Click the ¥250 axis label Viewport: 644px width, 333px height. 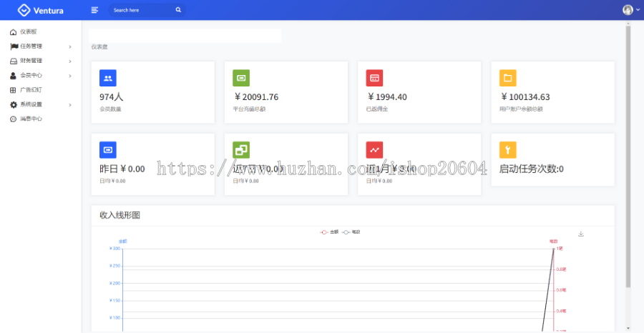(x=114, y=266)
